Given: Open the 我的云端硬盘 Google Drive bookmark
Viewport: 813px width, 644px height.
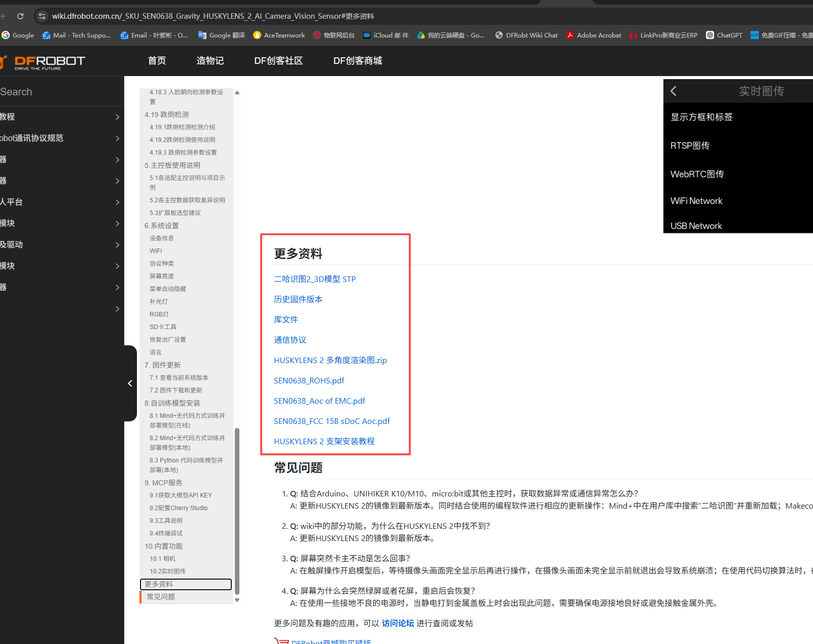Looking at the screenshot, I should click(x=450, y=35).
